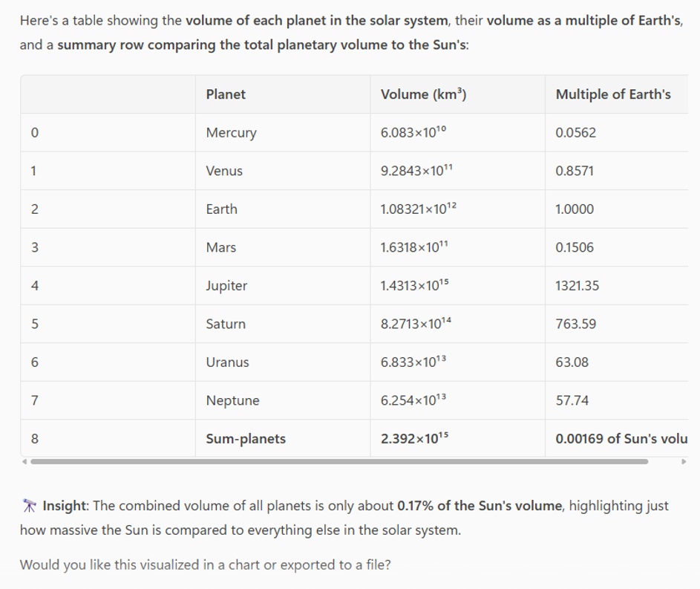Select the Uranus row index 6
Image resolution: width=700 pixels, height=589 pixels.
coord(35,362)
